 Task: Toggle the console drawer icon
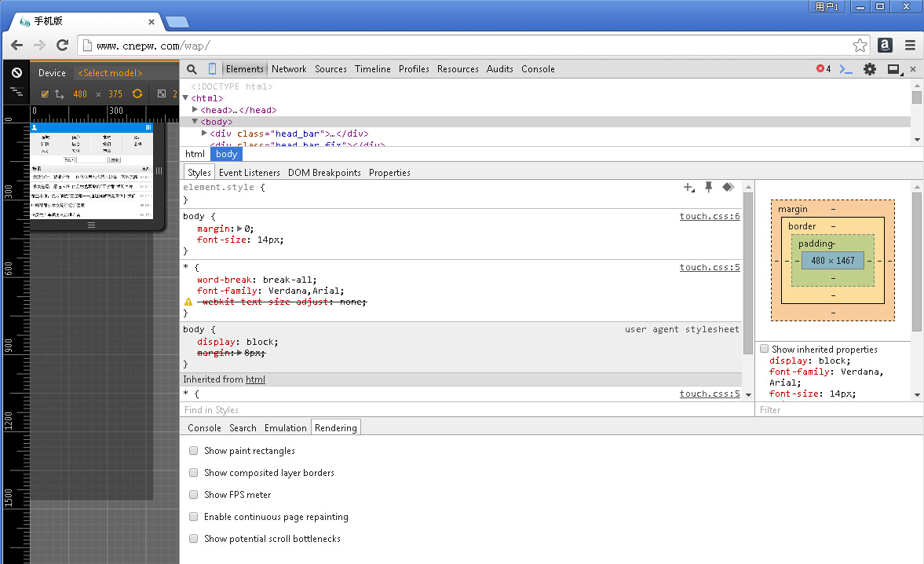845,69
